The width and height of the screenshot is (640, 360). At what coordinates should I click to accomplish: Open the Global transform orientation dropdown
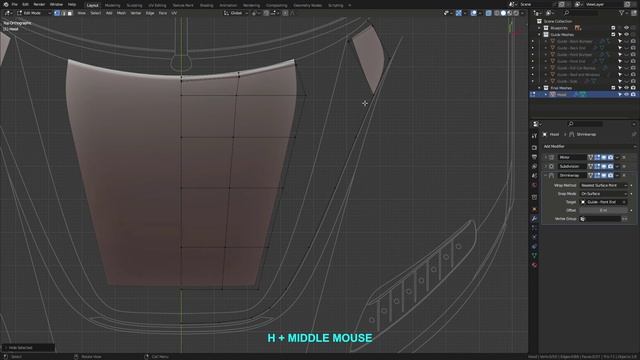[236, 13]
